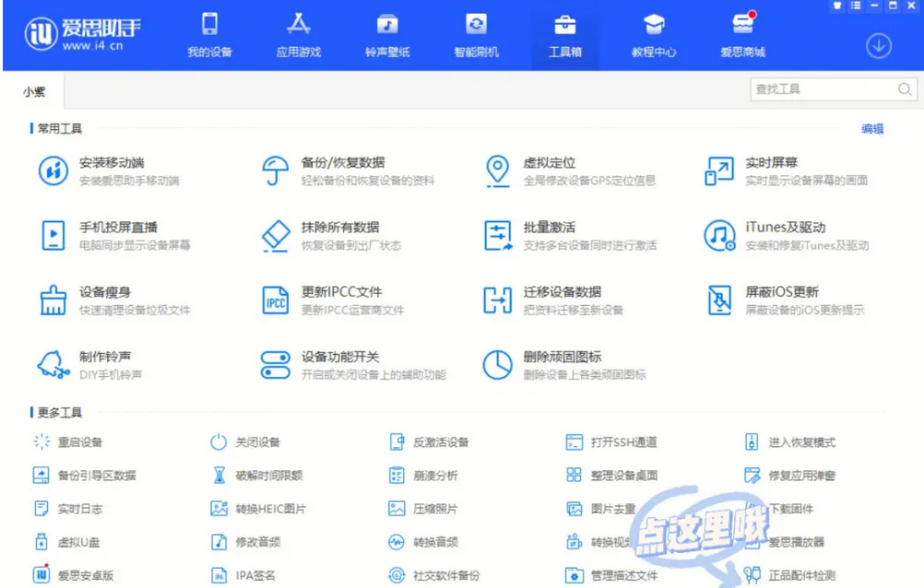Click the search magnifier icon
This screenshot has width=924, height=588.
pyautogui.click(x=905, y=89)
